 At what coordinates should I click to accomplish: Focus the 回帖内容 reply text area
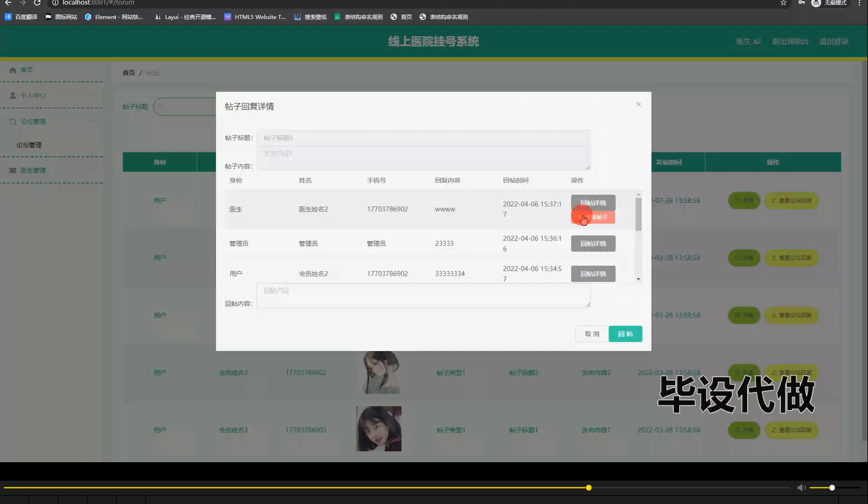pyautogui.click(x=423, y=296)
